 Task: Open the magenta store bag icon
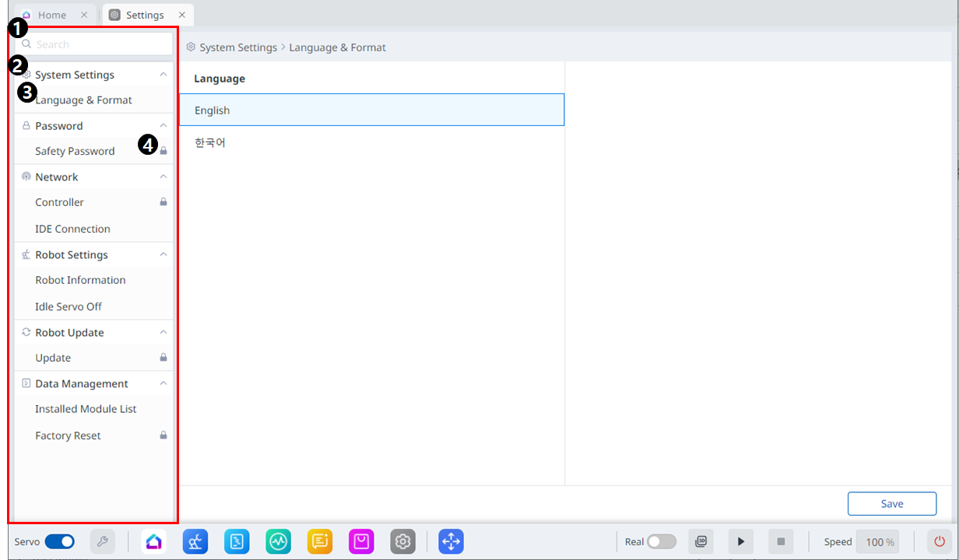click(362, 541)
